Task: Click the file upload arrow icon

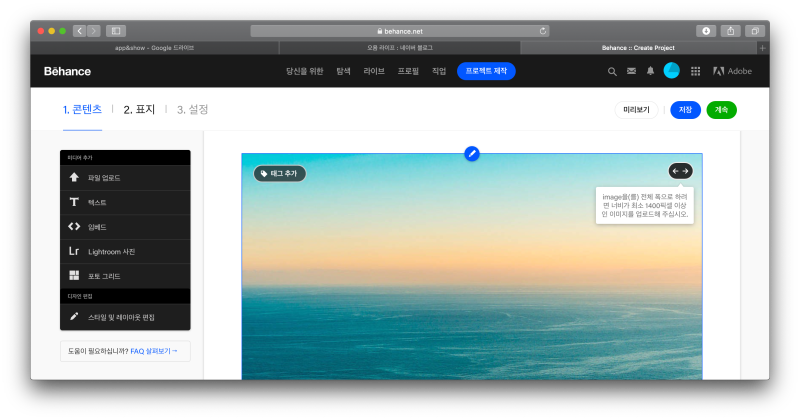Action: pyautogui.click(x=74, y=177)
